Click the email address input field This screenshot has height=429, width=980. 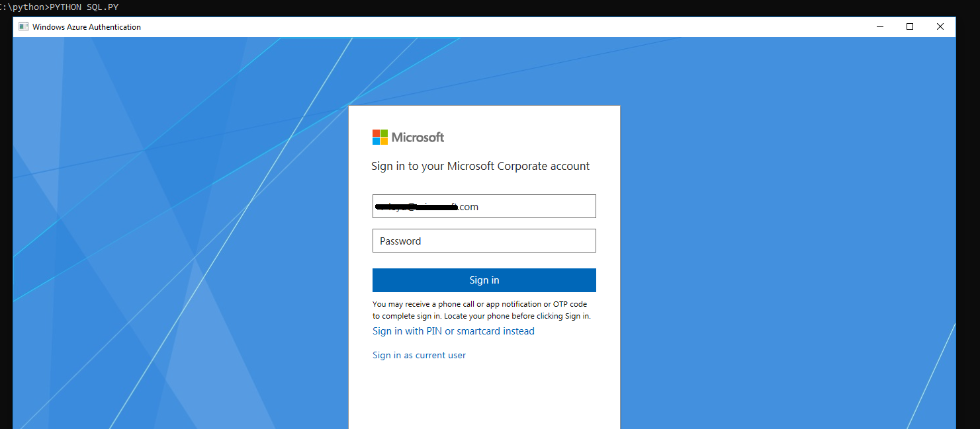(484, 206)
